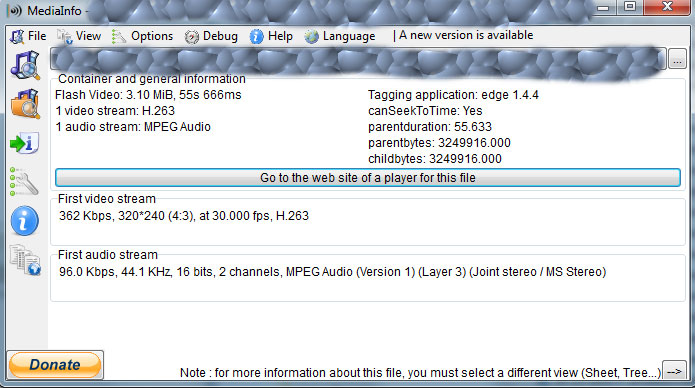Open a media file using the sidebar icon
Viewport: 695px width, 388px height.
point(25,65)
